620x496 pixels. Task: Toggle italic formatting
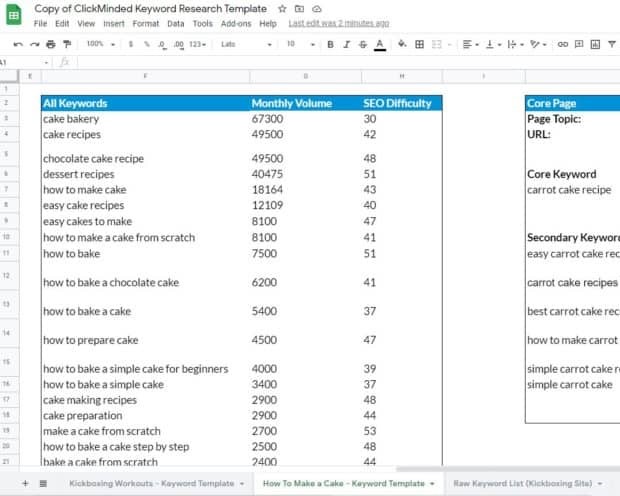pos(347,44)
